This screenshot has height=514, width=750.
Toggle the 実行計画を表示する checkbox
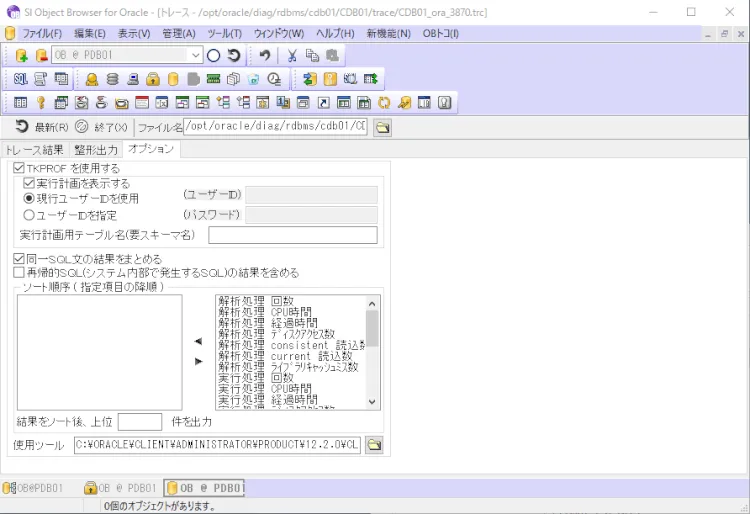click(29, 183)
